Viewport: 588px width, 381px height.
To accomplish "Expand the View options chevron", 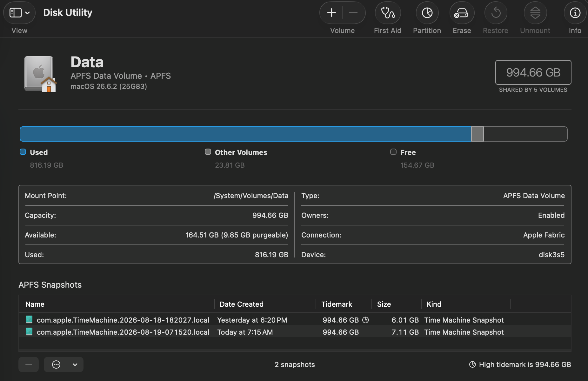I will [28, 13].
